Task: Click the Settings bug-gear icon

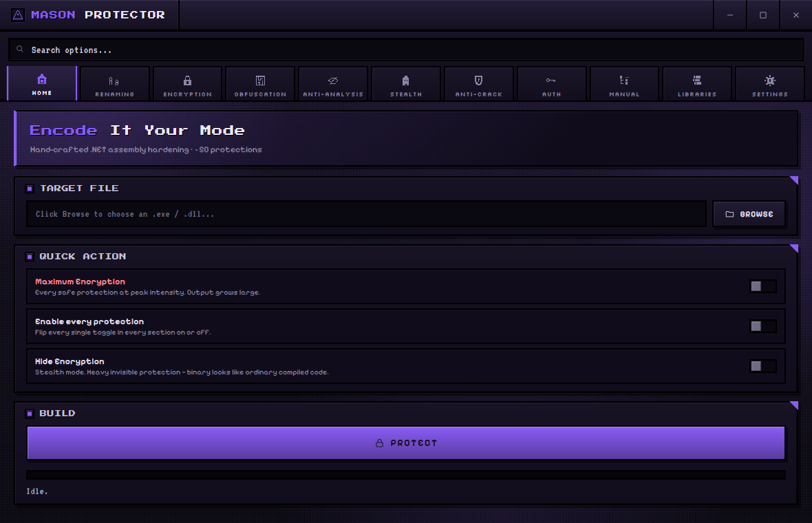Action: pyautogui.click(x=770, y=81)
